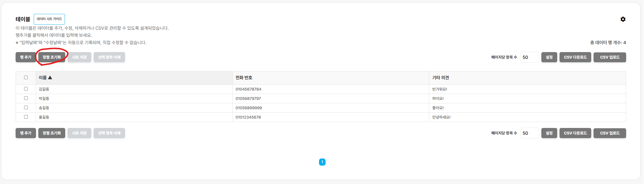The height and width of the screenshot is (184, 644).
Task: Click 행 추가 above the table
Action: tap(26, 57)
